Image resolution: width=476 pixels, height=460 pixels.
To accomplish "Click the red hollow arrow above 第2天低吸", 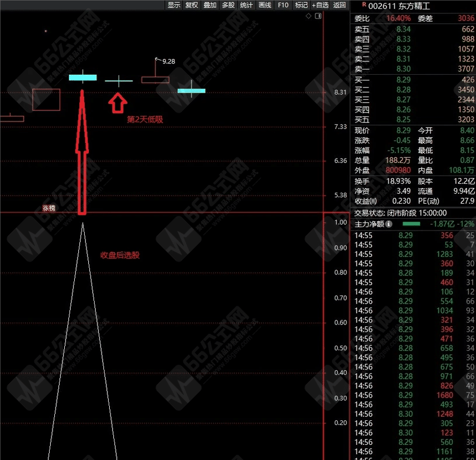I will point(118,103).
